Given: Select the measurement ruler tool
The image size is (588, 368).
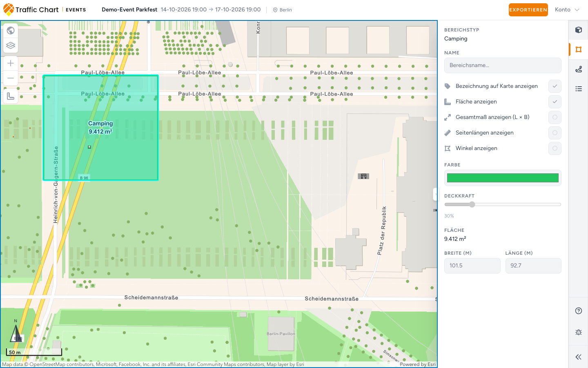Looking at the screenshot, I should (x=11, y=96).
